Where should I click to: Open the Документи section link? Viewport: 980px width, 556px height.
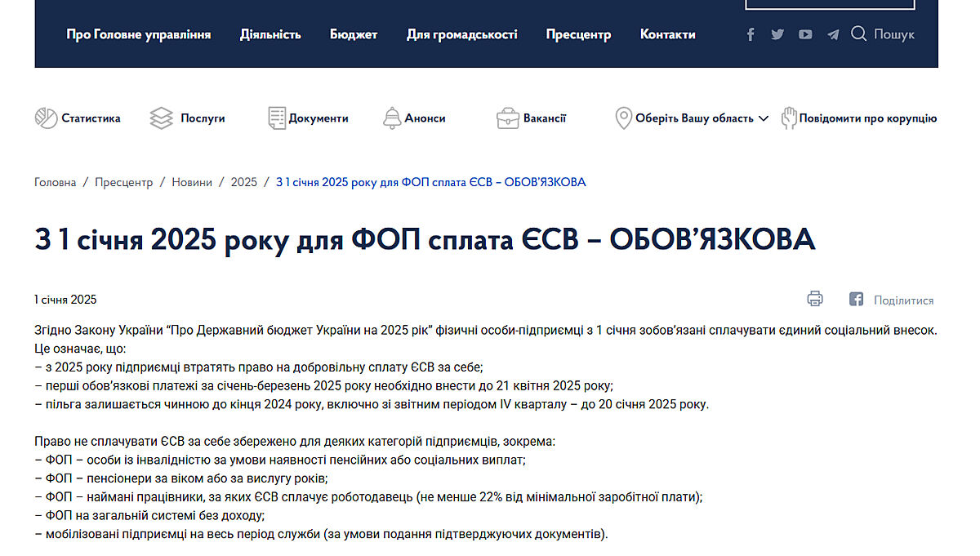coord(318,118)
